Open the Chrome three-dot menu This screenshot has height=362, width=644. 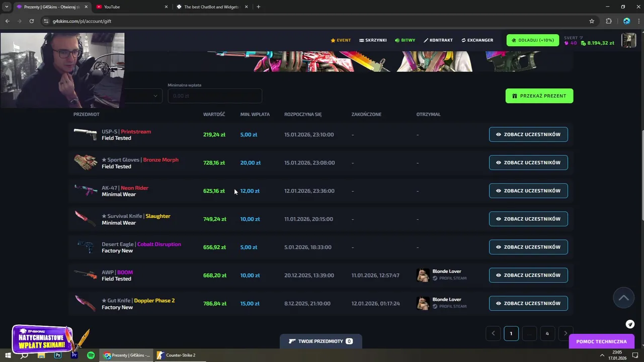point(638,21)
